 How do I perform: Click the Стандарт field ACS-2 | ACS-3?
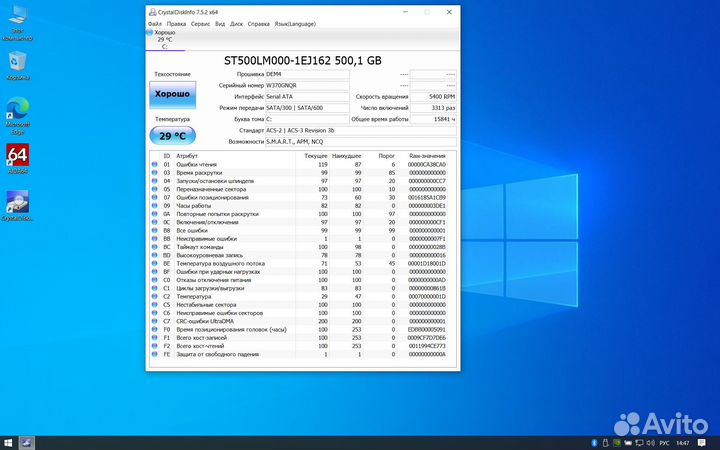click(361, 130)
